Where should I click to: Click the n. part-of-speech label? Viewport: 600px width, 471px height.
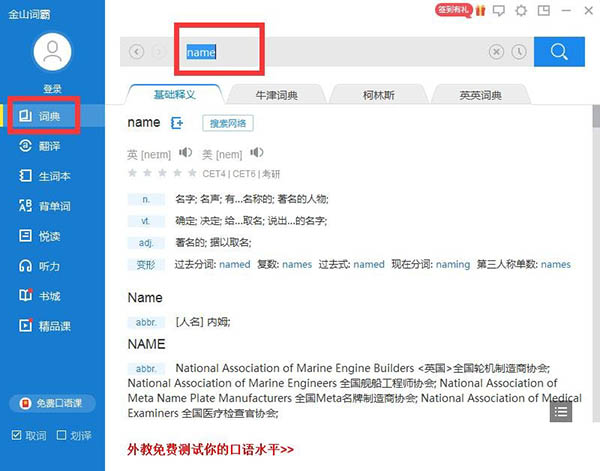coord(146,199)
